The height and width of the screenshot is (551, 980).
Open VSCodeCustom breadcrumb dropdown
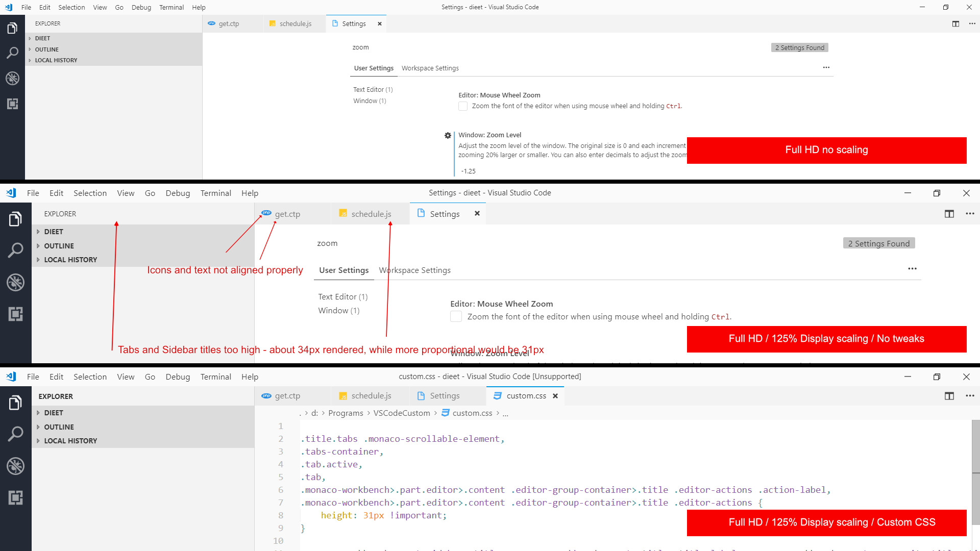(401, 413)
